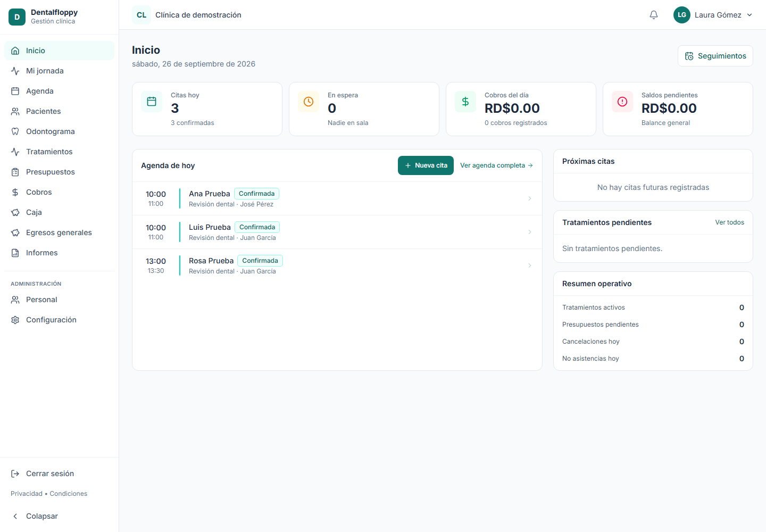Screen dimensions: 766x532
Task: Click the LG user avatar
Action: pyautogui.click(x=682, y=15)
